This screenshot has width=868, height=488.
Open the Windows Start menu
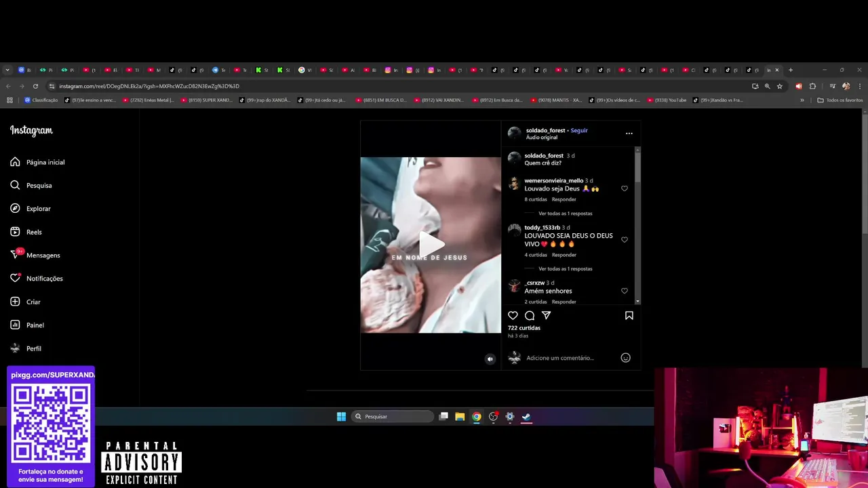(x=341, y=417)
